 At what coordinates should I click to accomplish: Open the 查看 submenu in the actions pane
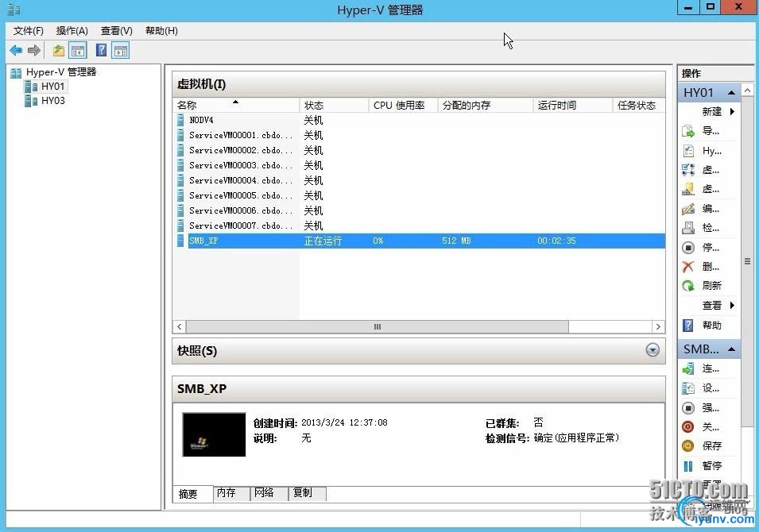pyautogui.click(x=718, y=305)
